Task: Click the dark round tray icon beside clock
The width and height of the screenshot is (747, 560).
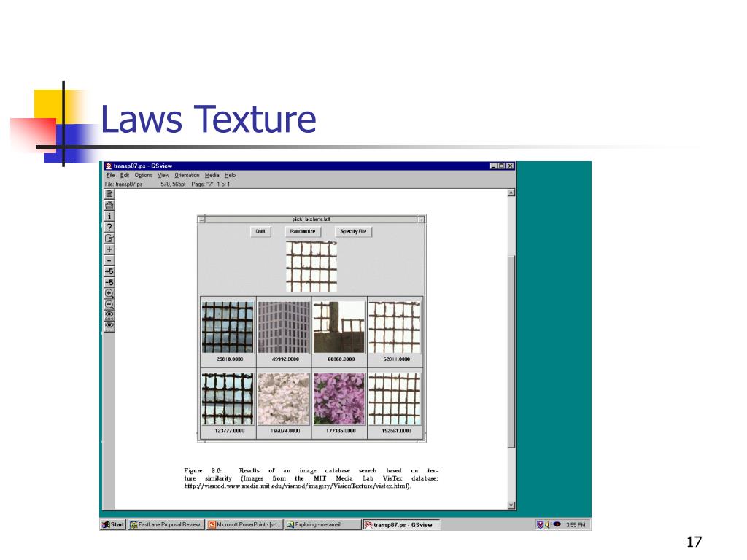Action: [557, 524]
